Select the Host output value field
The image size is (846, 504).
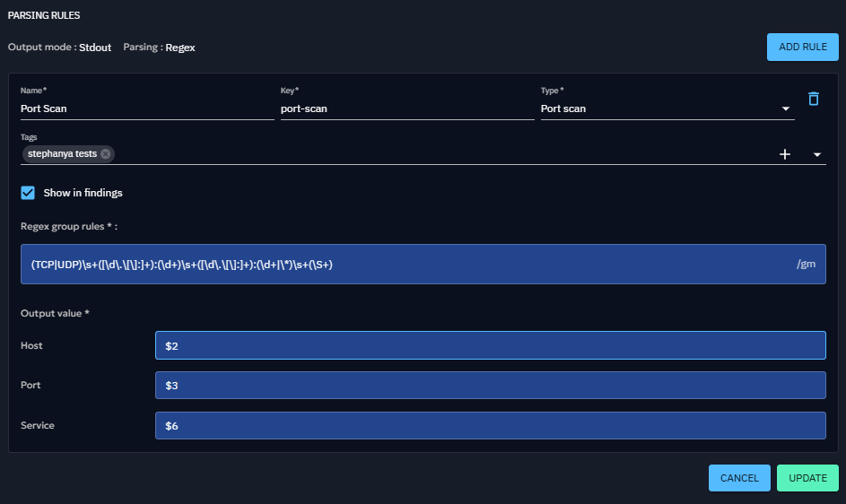click(489, 345)
